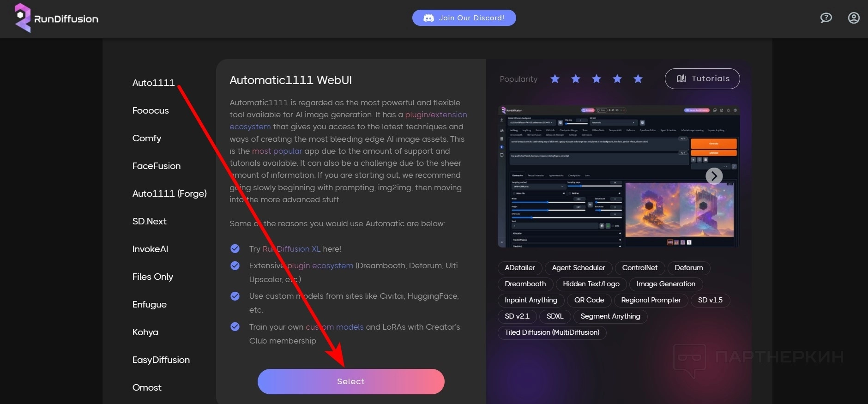Viewport: 868px width, 404px height.
Task: Click the Join Our Discord button
Action: pos(464,18)
